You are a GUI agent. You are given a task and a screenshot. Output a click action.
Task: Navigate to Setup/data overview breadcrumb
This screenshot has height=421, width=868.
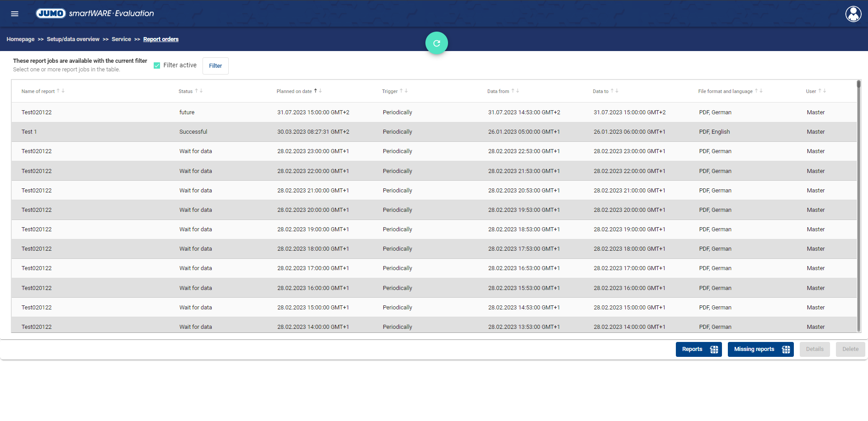pyautogui.click(x=73, y=39)
